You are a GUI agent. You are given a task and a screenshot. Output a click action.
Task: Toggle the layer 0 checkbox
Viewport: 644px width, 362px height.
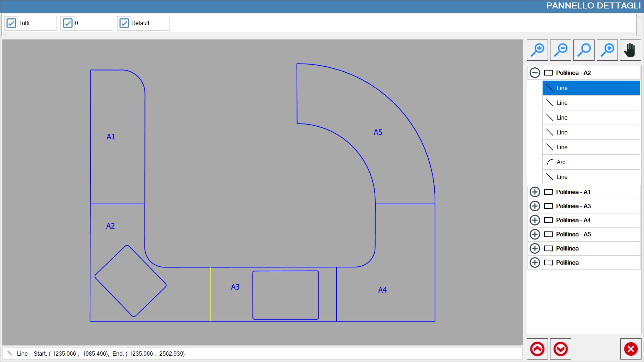click(67, 23)
